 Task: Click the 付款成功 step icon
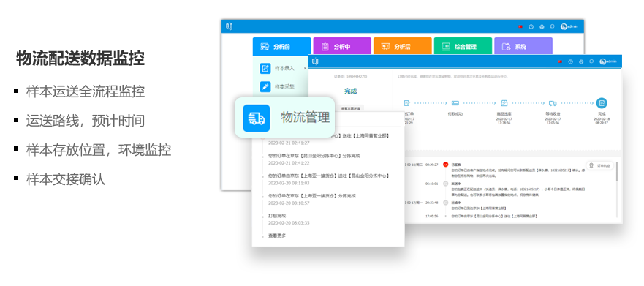(455, 103)
